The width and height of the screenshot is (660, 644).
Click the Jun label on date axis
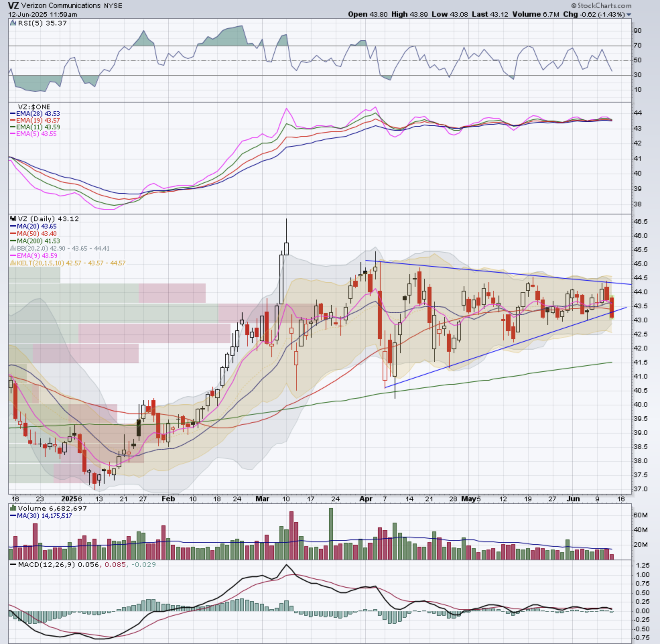click(573, 499)
